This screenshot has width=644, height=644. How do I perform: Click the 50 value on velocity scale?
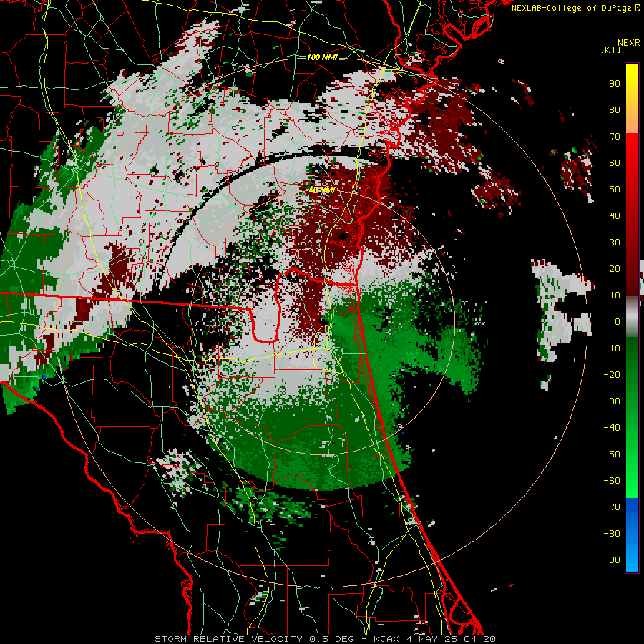coord(615,190)
